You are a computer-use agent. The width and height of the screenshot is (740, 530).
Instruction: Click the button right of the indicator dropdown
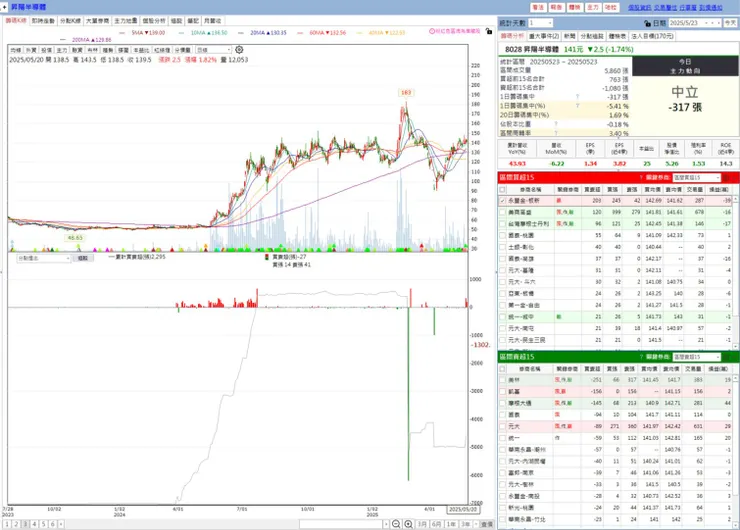point(83,258)
